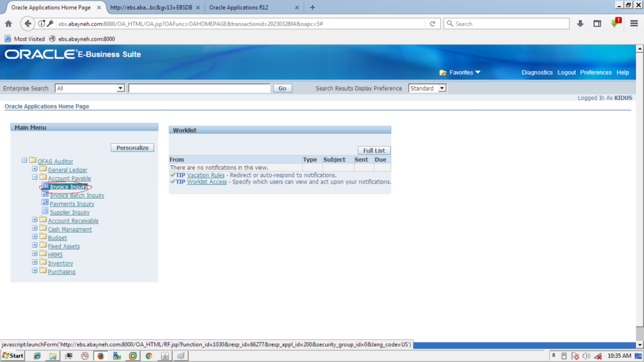This screenshot has height=362, width=644.
Task: Click the Budget link
Action: click(57, 238)
